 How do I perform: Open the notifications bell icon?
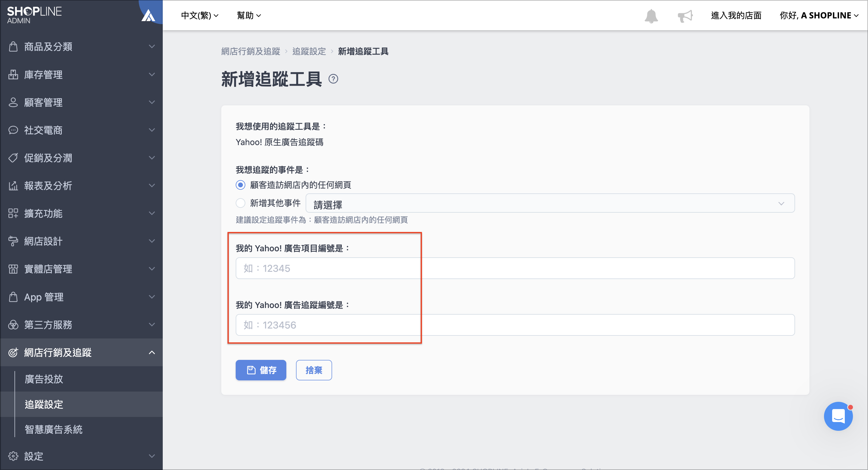click(x=651, y=16)
